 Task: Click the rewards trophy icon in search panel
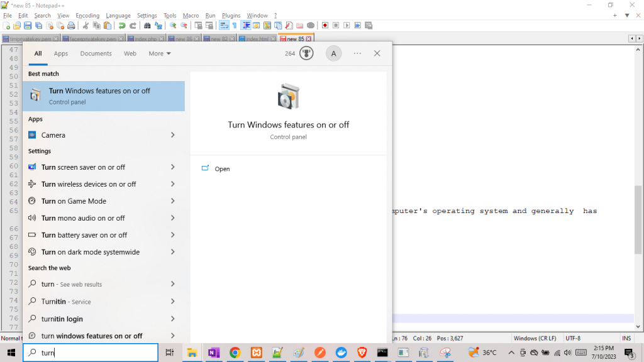pos(306,53)
